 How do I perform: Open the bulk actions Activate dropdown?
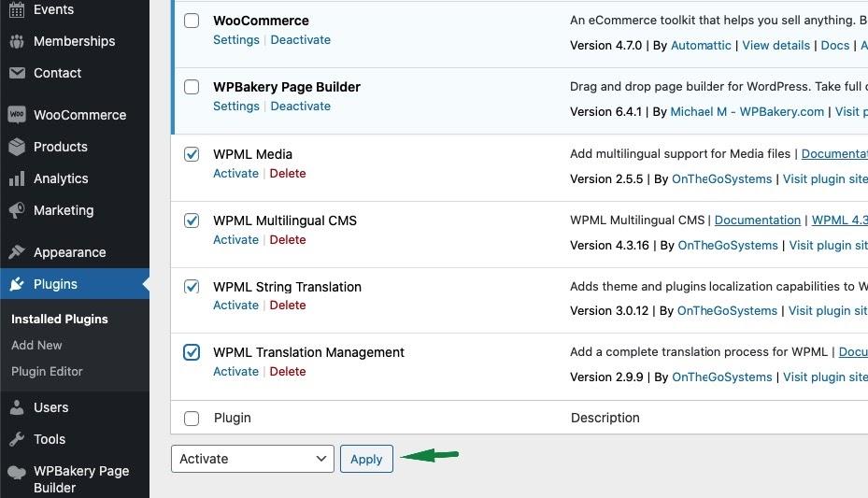(x=252, y=459)
